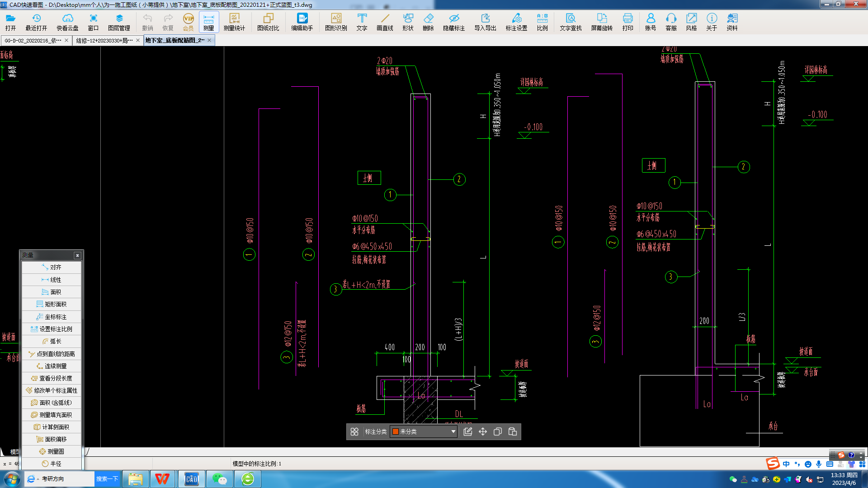This screenshot has width=868, height=488.
Task: Open 导入导出 import export tool
Action: (x=485, y=22)
